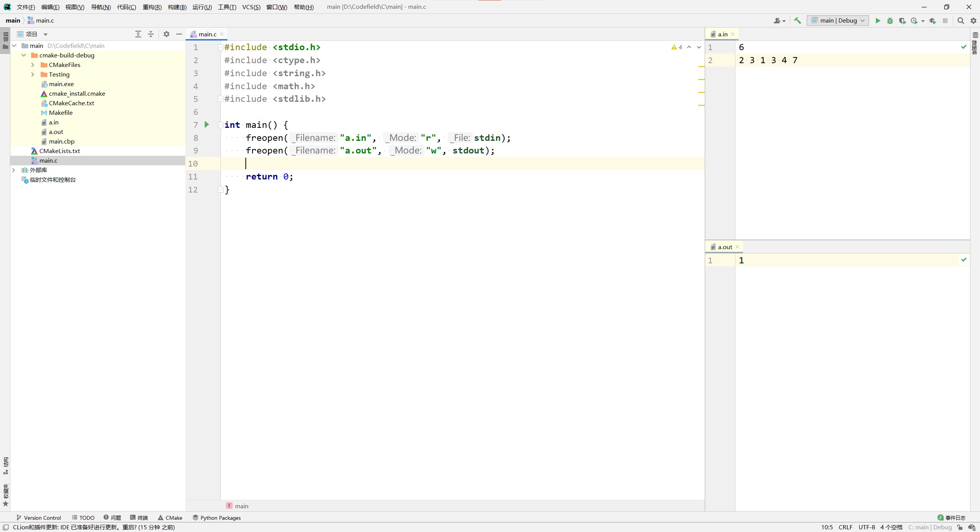This screenshot has width=980, height=532.
Task: Open Search Everywhere magnifier icon
Action: tap(960, 21)
